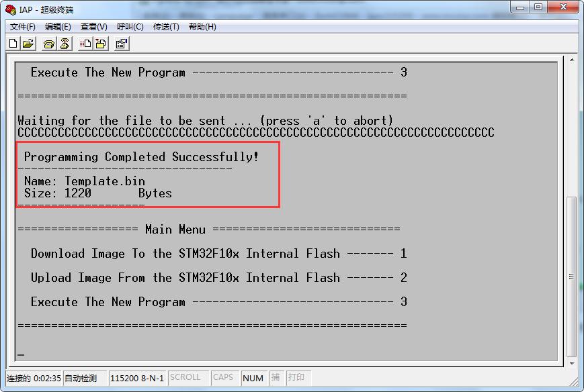Click the Receive file toolbar icon
This screenshot has width=584, height=392.
click(x=101, y=44)
